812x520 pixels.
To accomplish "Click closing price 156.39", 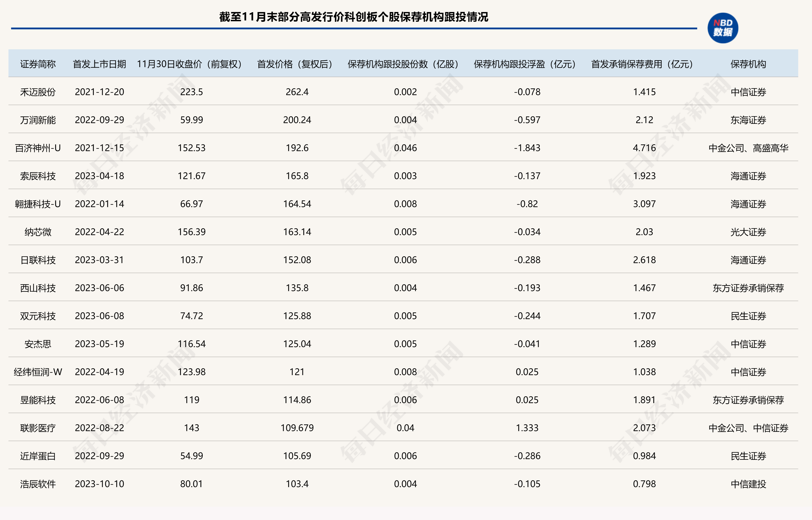I will click(x=191, y=232).
